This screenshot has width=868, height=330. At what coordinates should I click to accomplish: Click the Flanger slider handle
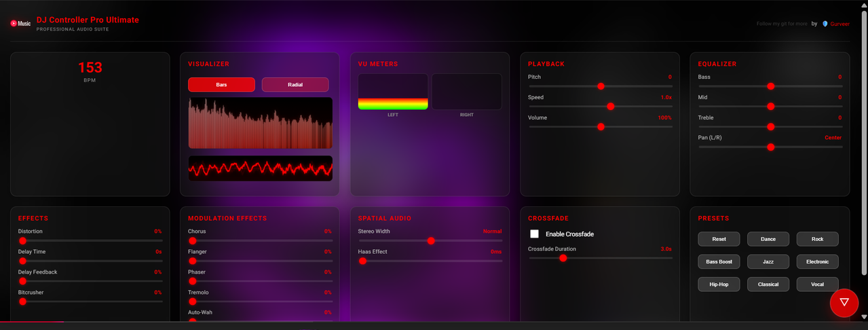[192, 261]
